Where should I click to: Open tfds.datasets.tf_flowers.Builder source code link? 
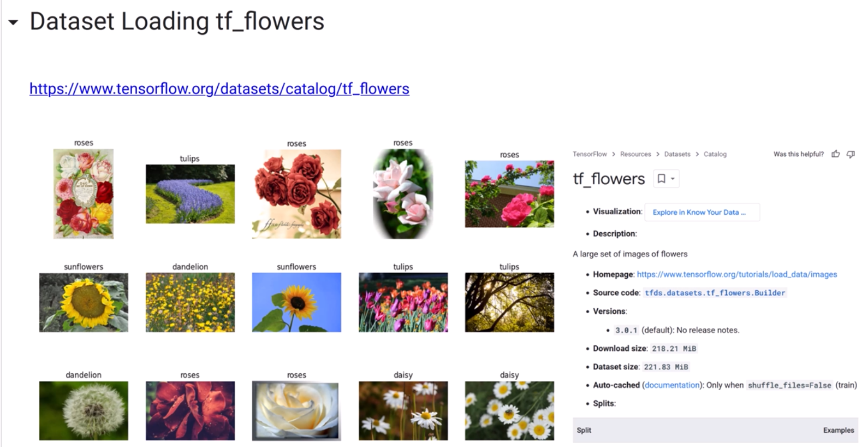tap(715, 293)
